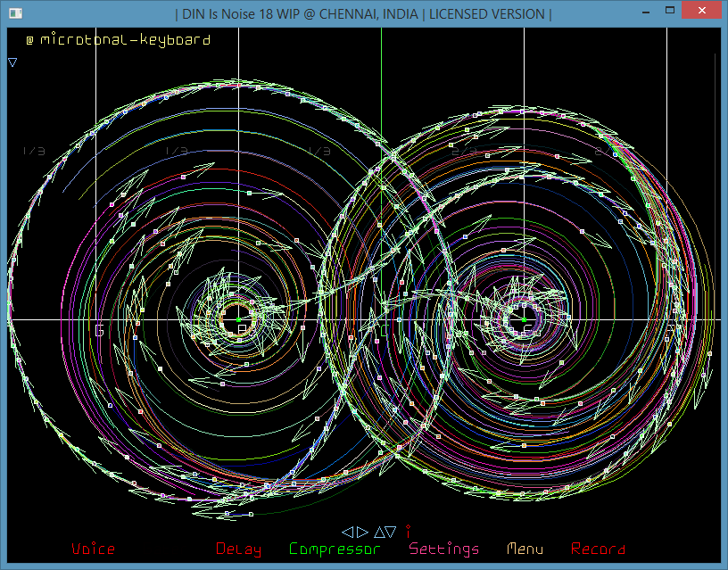Click the green center dot of left spiral
This screenshot has height=570, width=728.
click(238, 318)
